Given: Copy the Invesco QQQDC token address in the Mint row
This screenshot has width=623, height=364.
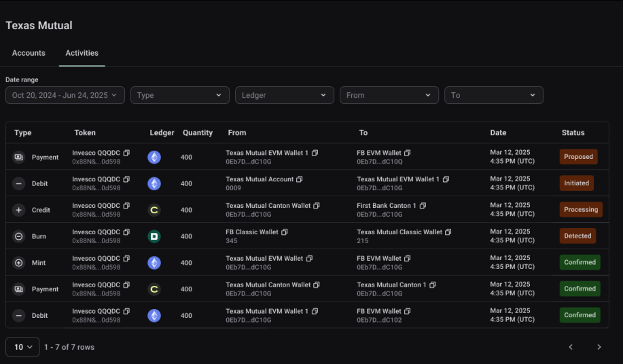Looking at the screenshot, I should pos(126,259).
